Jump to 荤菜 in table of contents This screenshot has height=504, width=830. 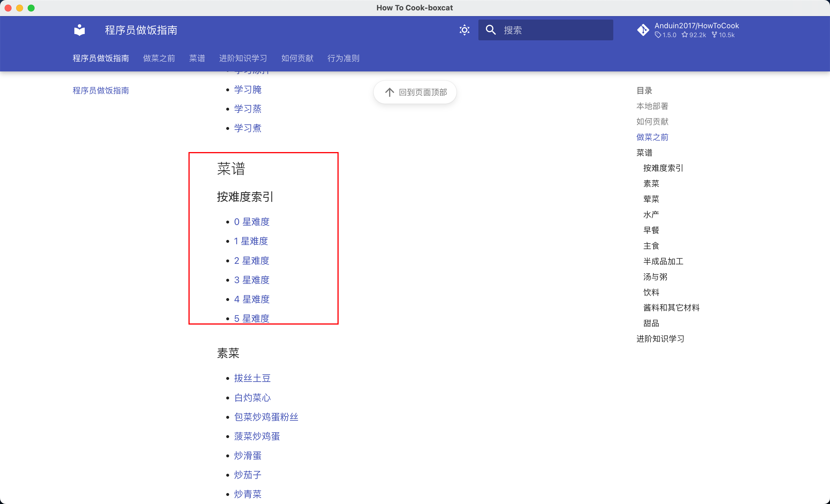tap(651, 199)
